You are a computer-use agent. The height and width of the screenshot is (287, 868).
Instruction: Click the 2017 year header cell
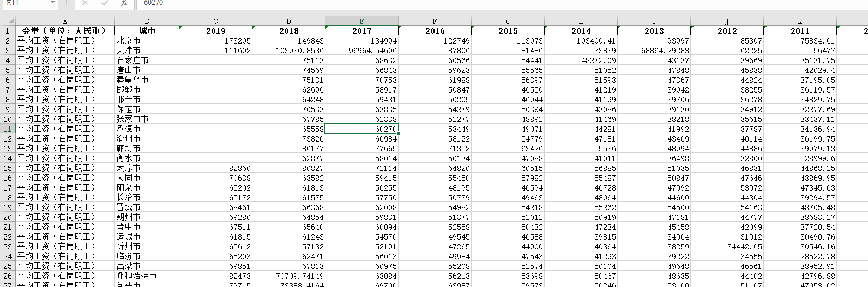(x=361, y=30)
